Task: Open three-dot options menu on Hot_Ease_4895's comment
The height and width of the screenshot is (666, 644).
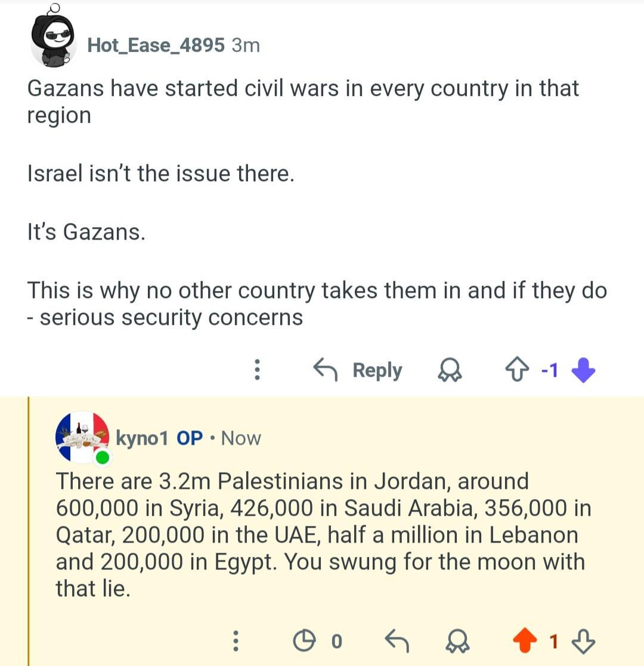Action: 257,370
